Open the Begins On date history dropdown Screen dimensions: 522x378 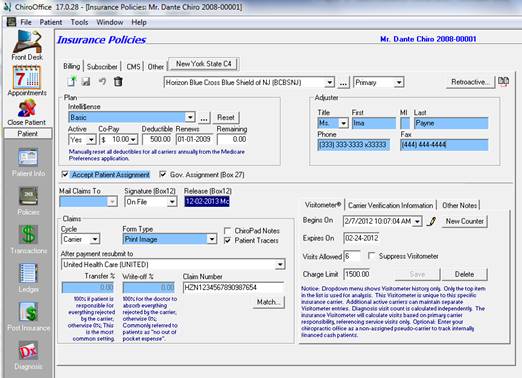pos(417,221)
